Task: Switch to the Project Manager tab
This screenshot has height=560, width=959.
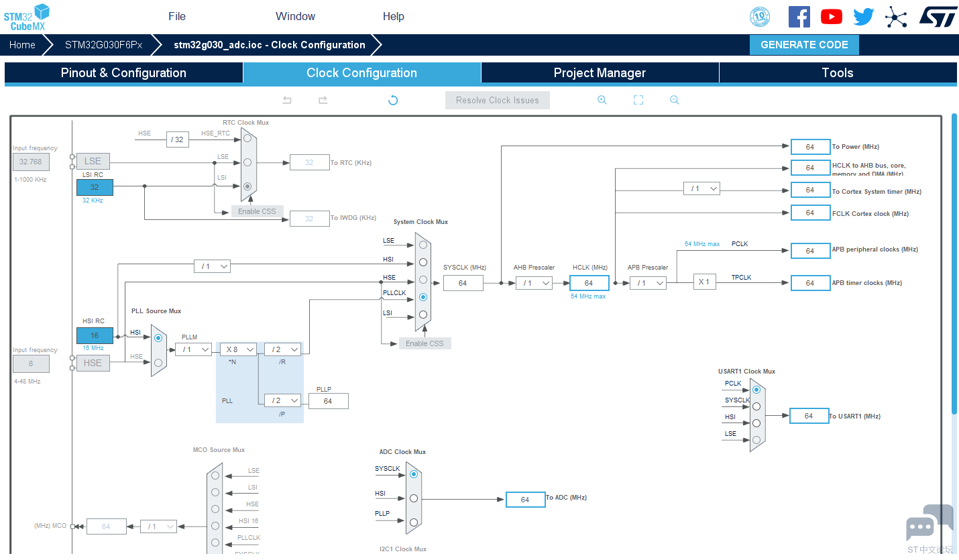Action: coord(600,73)
